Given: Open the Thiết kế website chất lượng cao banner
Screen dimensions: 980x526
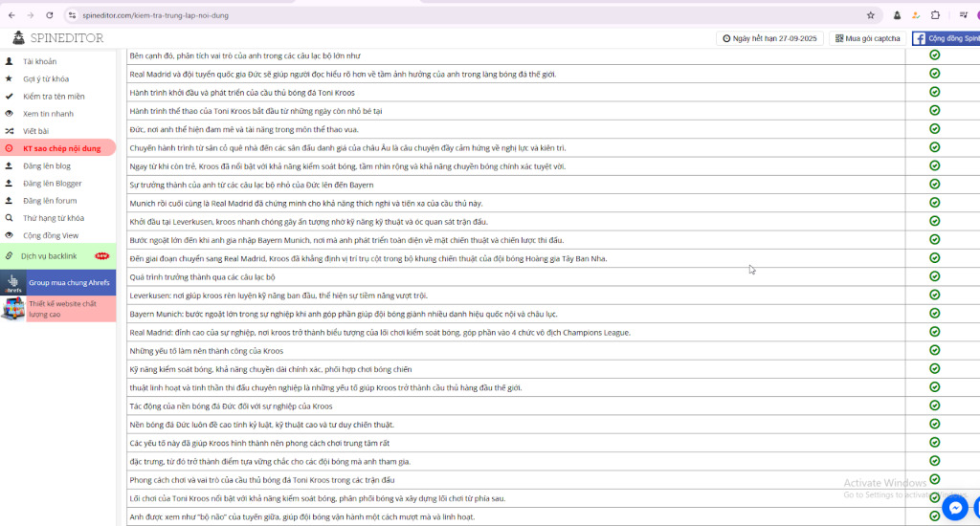Looking at the screenshot, I should click(62, 308).
